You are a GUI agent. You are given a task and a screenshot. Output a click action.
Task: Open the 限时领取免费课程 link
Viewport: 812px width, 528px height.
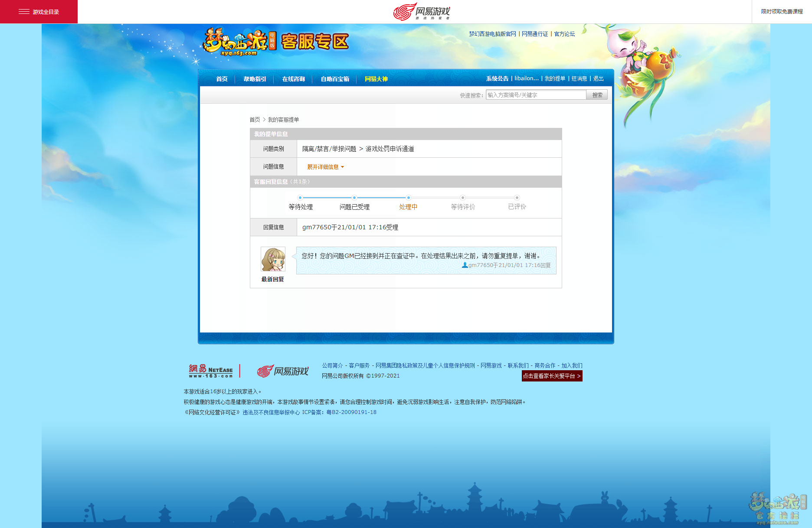[x=782, y=12]
